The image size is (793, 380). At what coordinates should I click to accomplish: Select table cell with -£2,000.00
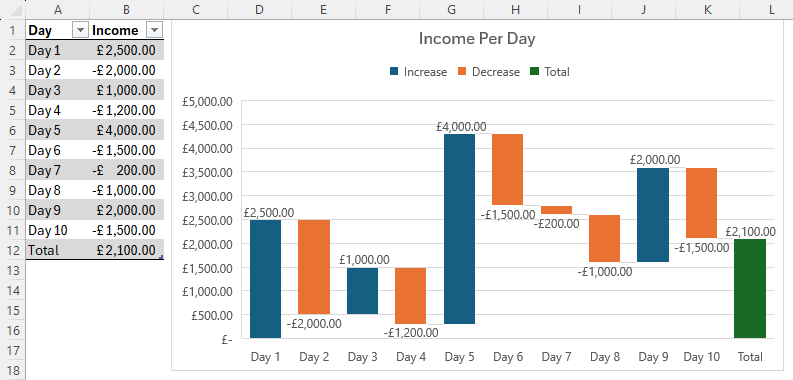point(127,70)
